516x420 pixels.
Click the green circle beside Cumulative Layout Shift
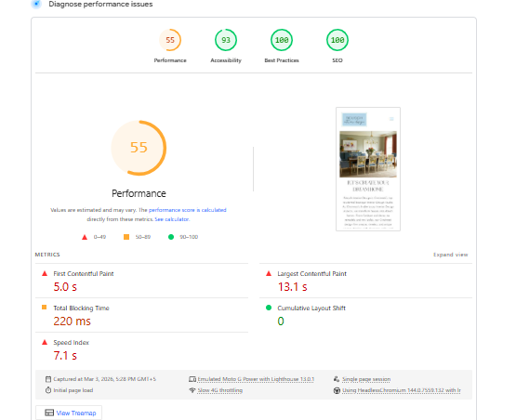269,308
